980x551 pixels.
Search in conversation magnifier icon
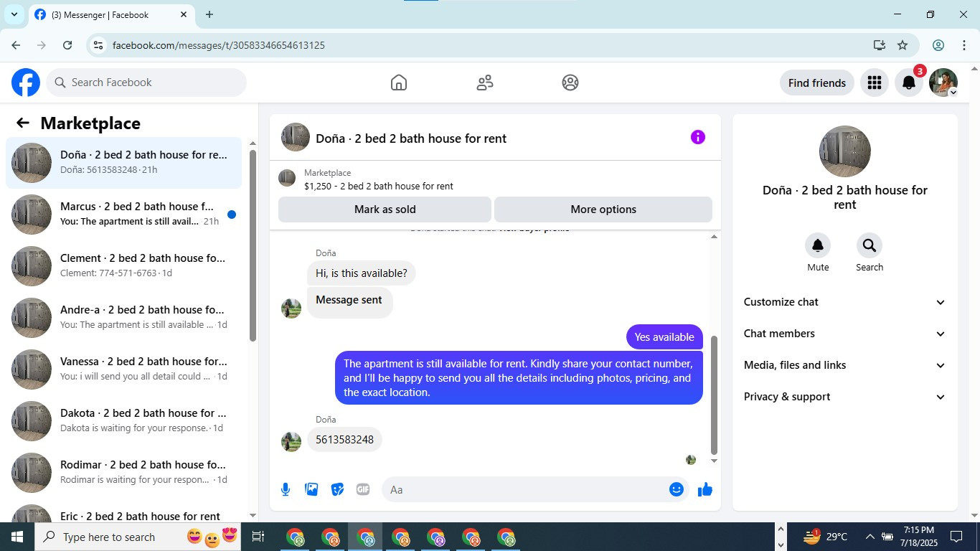[870, 245]
